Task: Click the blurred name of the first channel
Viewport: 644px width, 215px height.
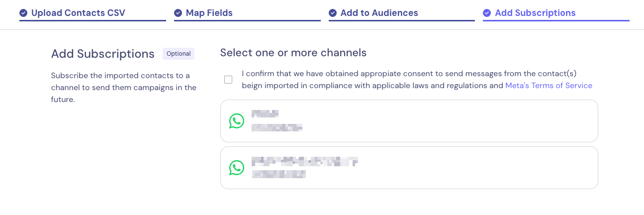Action: tap(265, 114)
